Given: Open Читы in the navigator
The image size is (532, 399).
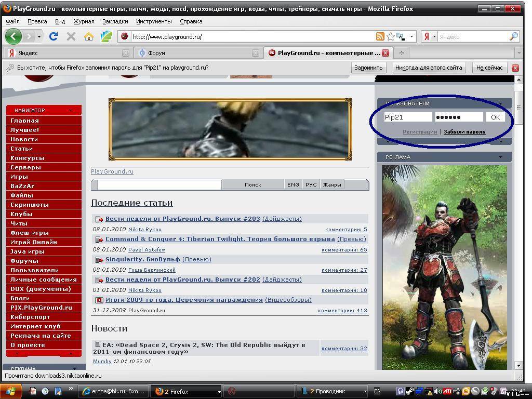Looking at the screenshot, I should click(x=44, y=223).
